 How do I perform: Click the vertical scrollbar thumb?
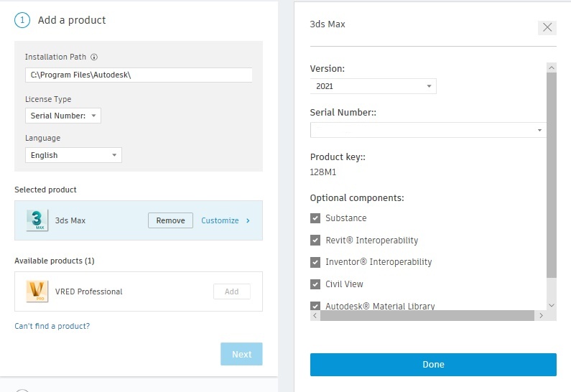(x=552, y=175)
